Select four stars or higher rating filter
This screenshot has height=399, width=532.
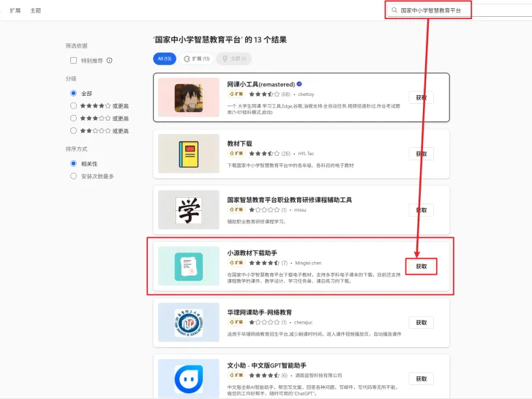click(x=73, y=105)
